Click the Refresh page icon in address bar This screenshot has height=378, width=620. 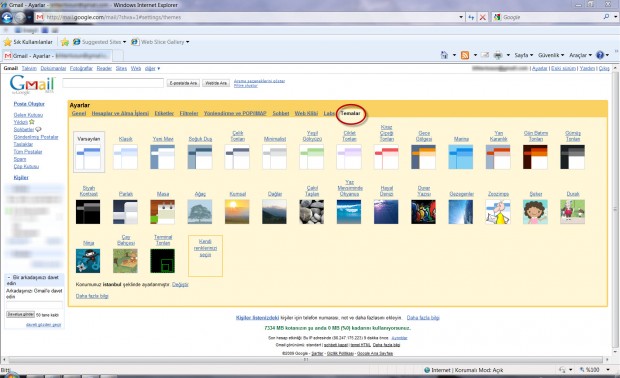(x=471, y=17)
